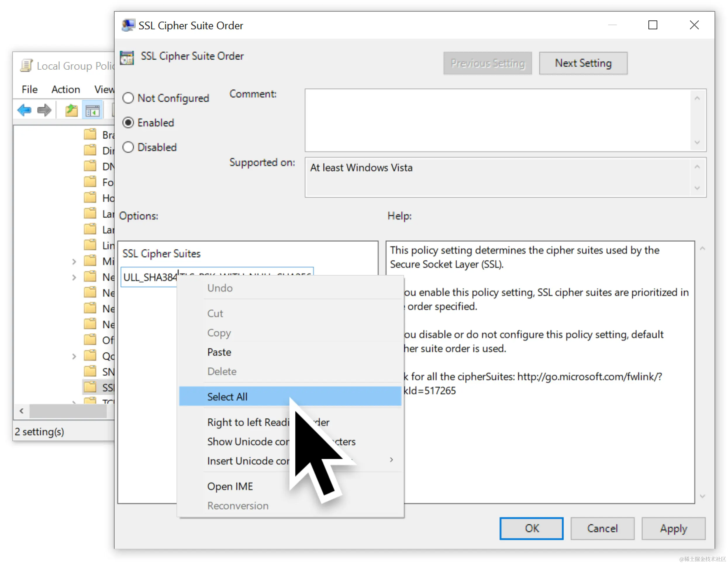This screenshot has width=728, height=564.
Task: Select the Not Configured radio button
Action: pyautogui.click(x=128, y=98)
